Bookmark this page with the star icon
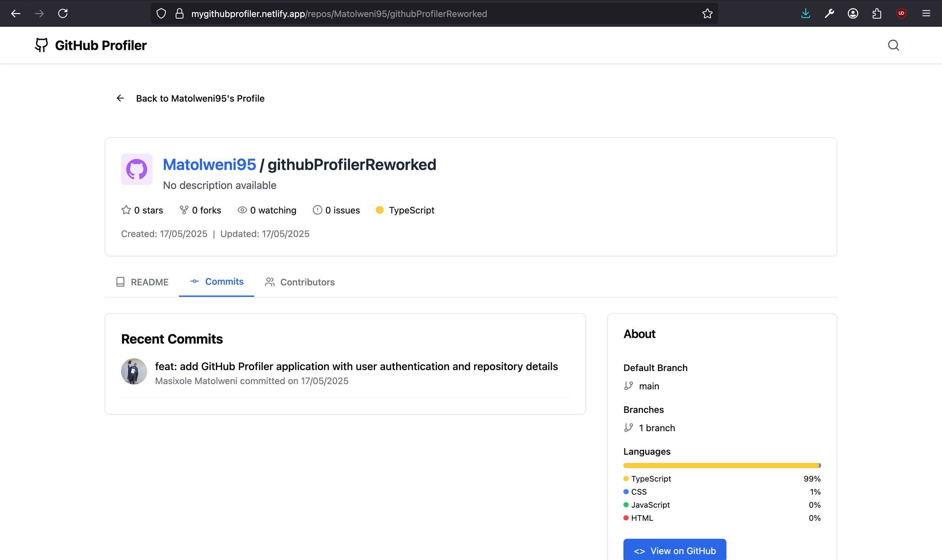 click(707, 14)
